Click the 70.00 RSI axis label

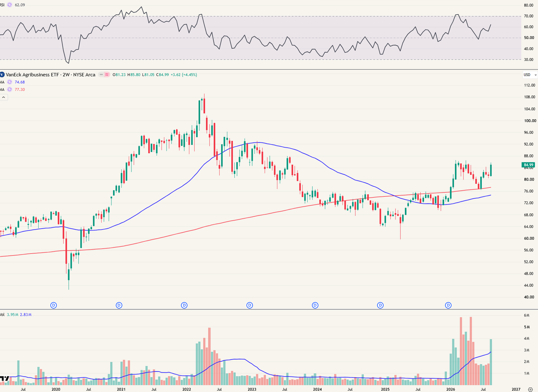pos(529,16)
